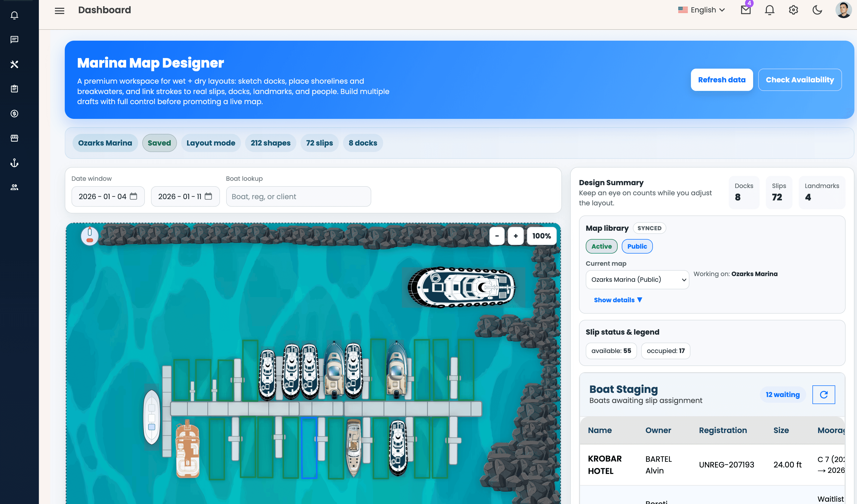Screen dimensions: 857x504
Task: Click the Refresh data button
Action: coord(721,80)
